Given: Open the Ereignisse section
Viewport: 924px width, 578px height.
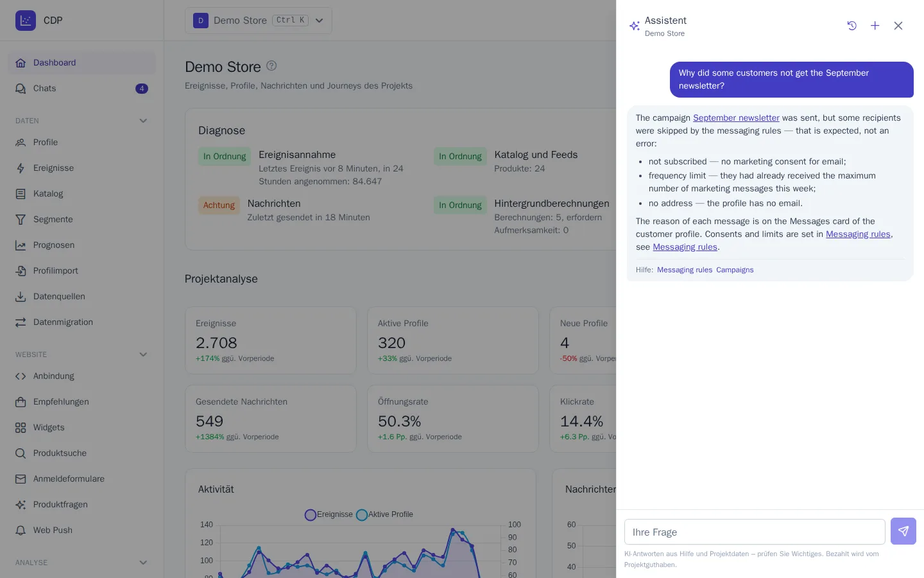Looking at the screenshot, I should pyautogui.click(x=82, y=168).
